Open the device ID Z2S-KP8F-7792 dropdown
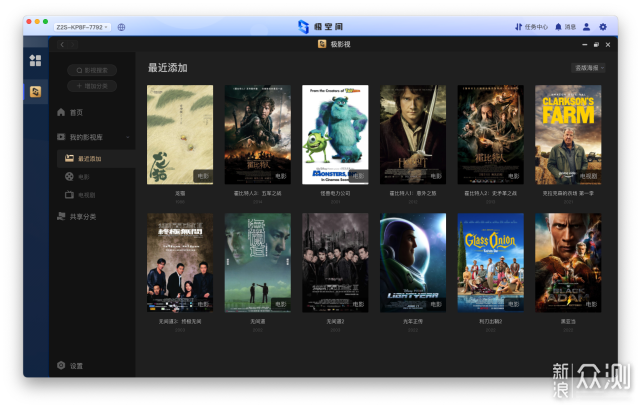The width and height of the screenshot is (641, 408). (82, 27)
